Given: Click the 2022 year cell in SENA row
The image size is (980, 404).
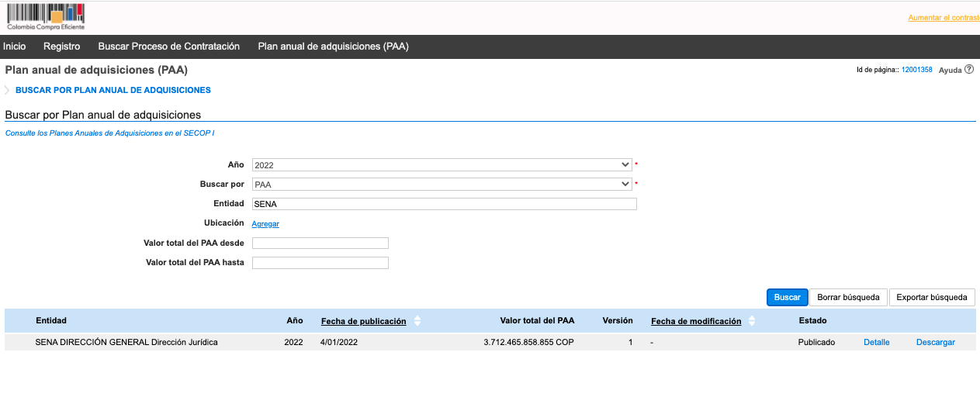Looking at the screenshot, I should point(294,342).
